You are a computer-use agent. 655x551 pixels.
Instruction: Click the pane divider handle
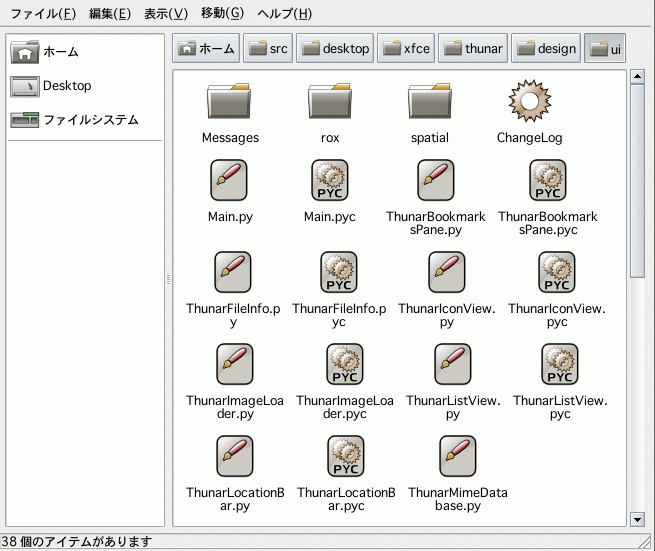point(168,280)
